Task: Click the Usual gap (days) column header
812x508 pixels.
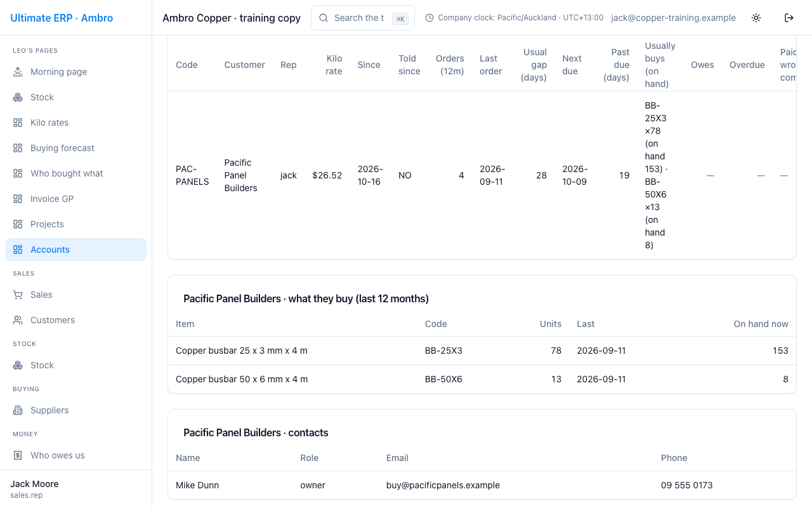Action: pyautogui.click(x=534, y=65)
